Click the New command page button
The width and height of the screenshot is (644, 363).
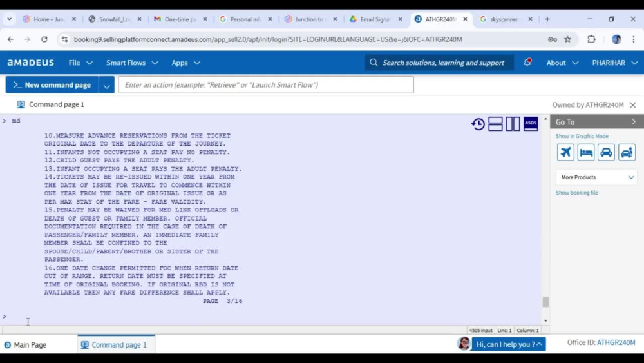(52, 85)
